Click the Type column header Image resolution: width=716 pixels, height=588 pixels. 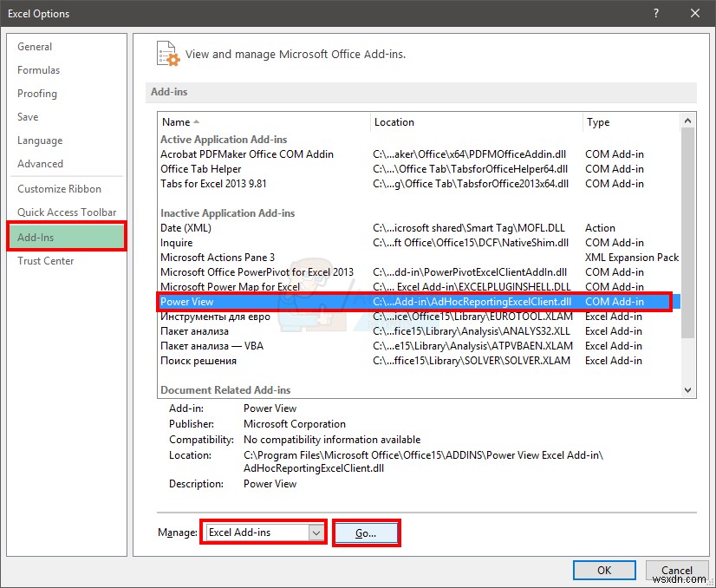pos(631,122)
